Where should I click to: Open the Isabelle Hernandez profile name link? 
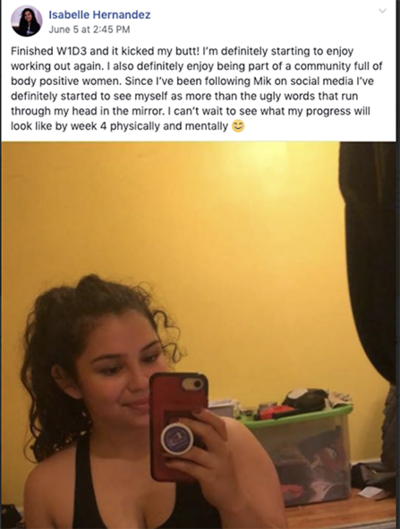99,15
